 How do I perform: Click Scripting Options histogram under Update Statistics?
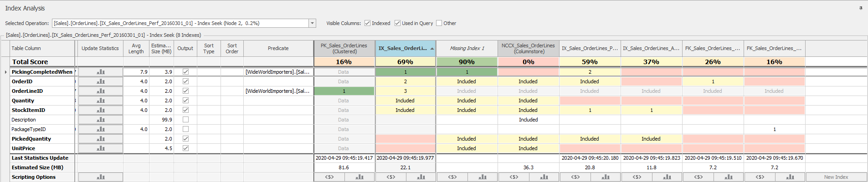click(101, 177)
